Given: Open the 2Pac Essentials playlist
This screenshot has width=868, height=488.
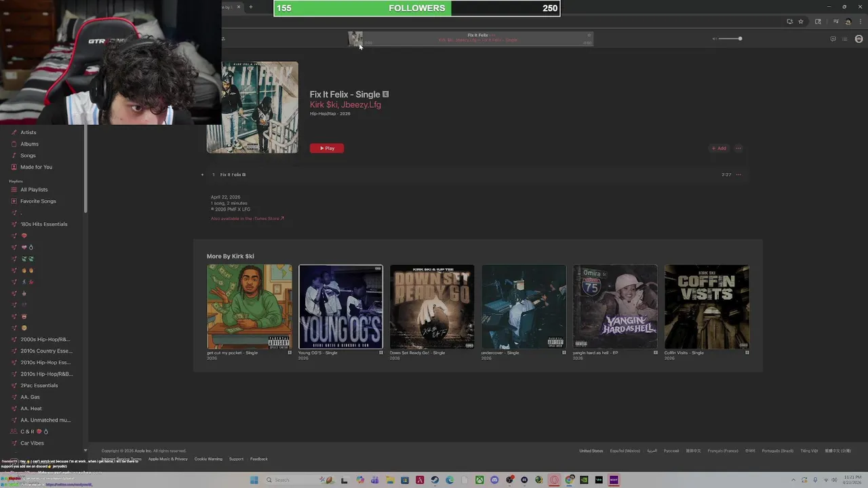Looking at the screenshot, I should click(39, 386).
